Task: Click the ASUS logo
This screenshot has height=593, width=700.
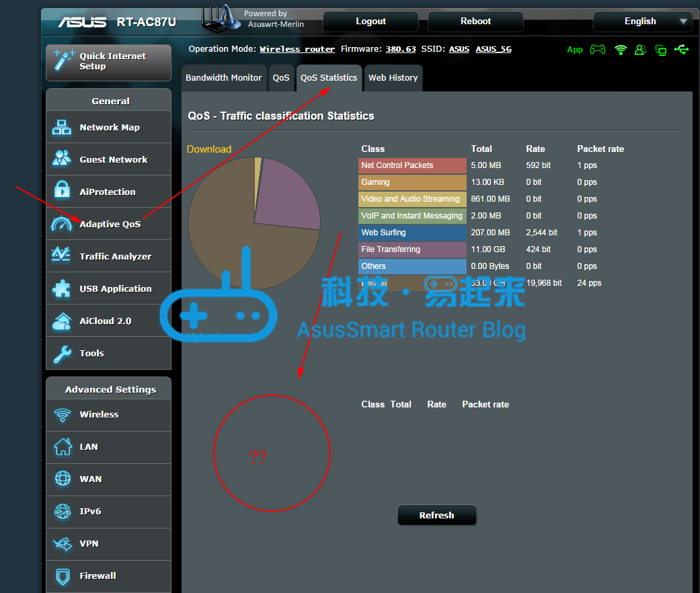Action: pos(82,22)
